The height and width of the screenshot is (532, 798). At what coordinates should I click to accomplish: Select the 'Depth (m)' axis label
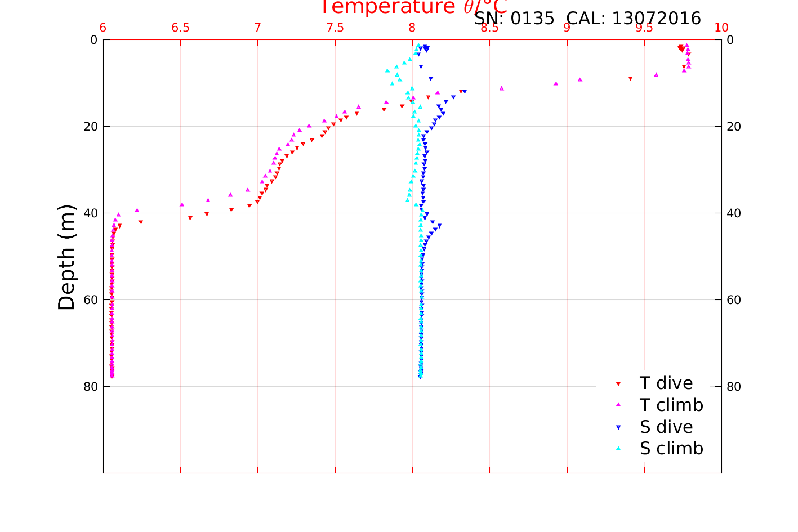tap(66, 257)
